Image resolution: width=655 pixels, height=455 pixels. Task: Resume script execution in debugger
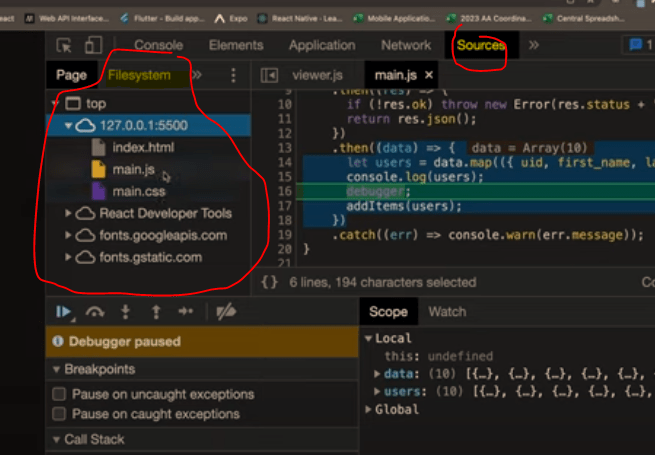click(65, 312)
